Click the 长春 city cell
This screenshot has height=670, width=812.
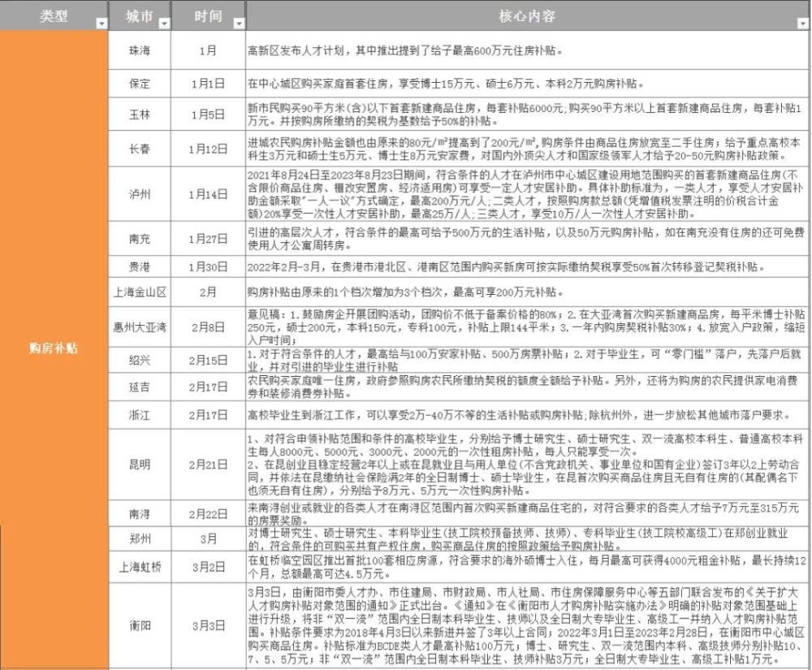140,149
